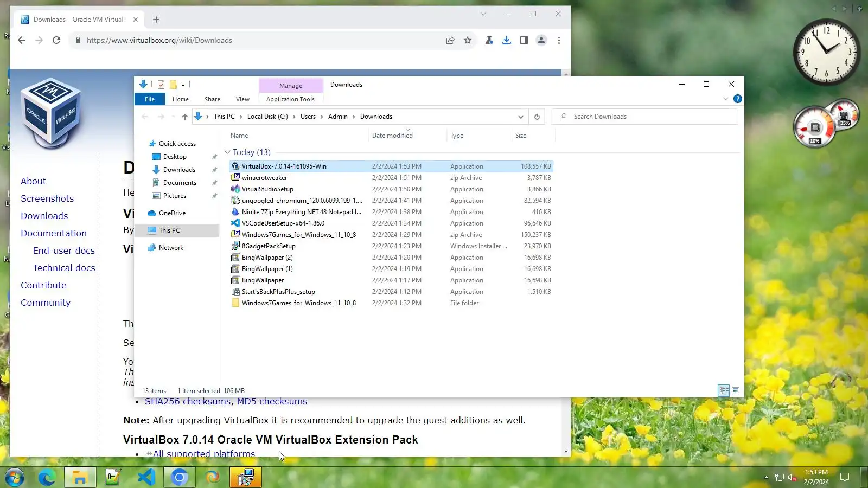Select Network in the navigation pane
This screenshot has width=868, height=488.
point(171,248)
